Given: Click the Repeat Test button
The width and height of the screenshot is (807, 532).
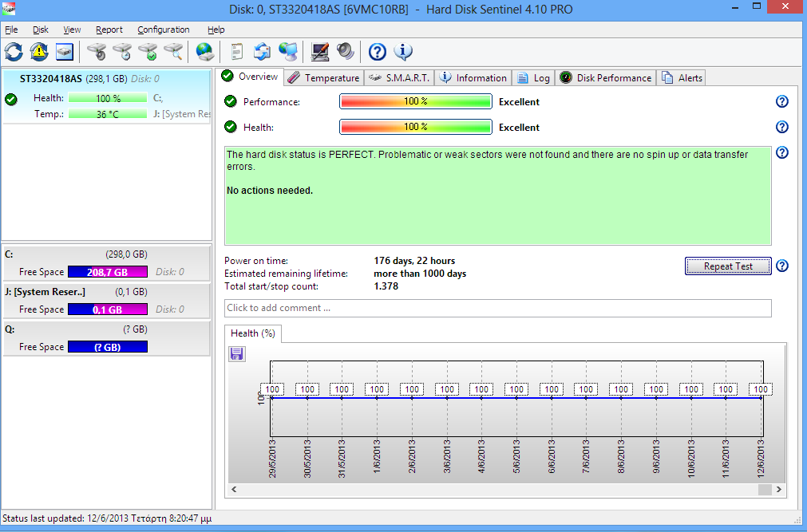Looking at the screenshot, I should tap(728, 266).
